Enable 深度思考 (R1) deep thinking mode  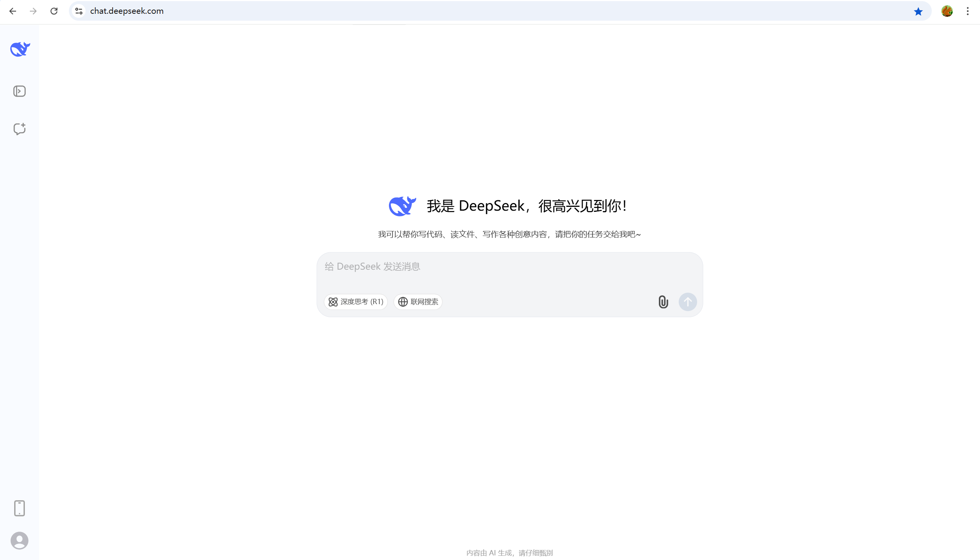356,301
